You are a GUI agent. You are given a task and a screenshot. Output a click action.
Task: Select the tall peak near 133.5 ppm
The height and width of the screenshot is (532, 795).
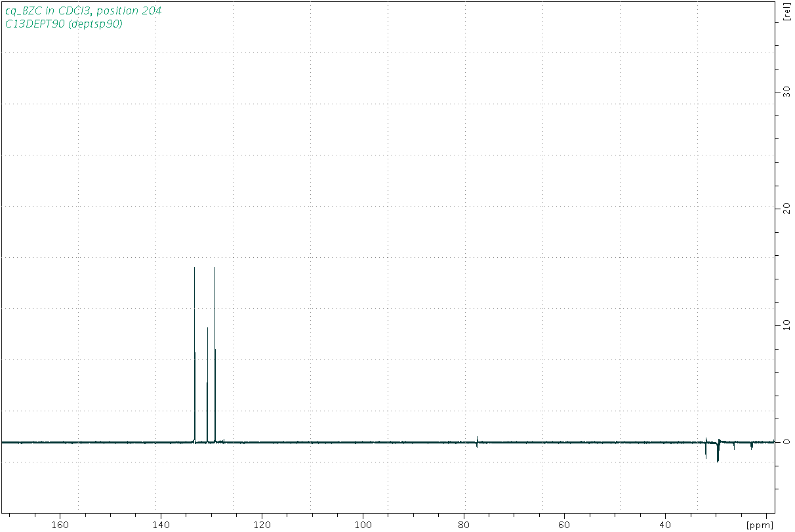pyautogui.click(x=195, y=354)
